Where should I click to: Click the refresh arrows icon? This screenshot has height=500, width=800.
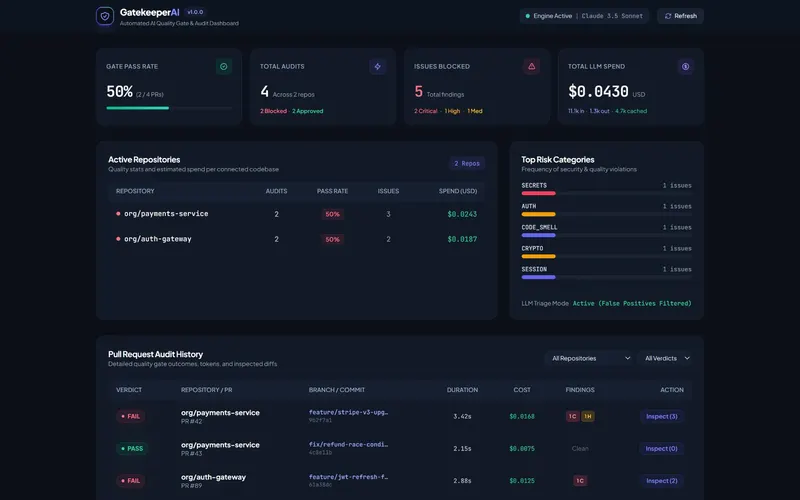668,16
